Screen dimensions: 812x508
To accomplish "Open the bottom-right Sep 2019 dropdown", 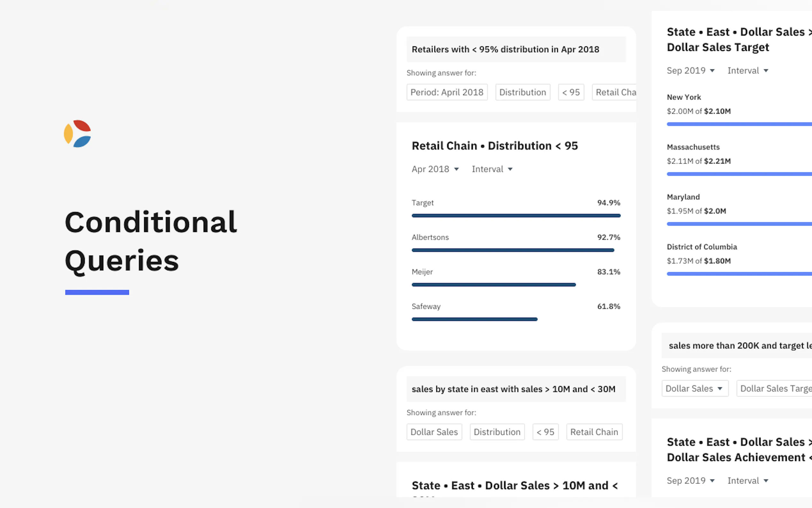I will [x=691, y=480].
